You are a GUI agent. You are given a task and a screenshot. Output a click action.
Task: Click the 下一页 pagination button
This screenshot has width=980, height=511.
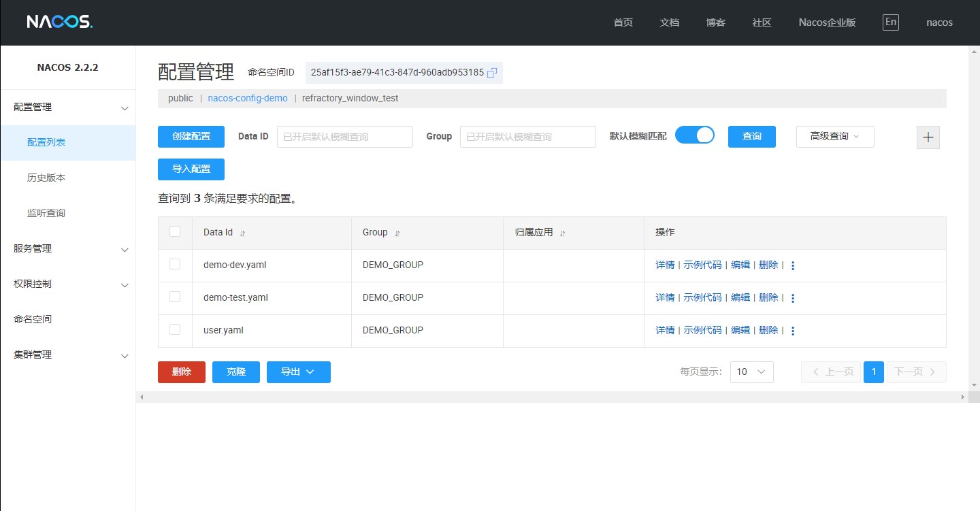click(x=916, y=372)
